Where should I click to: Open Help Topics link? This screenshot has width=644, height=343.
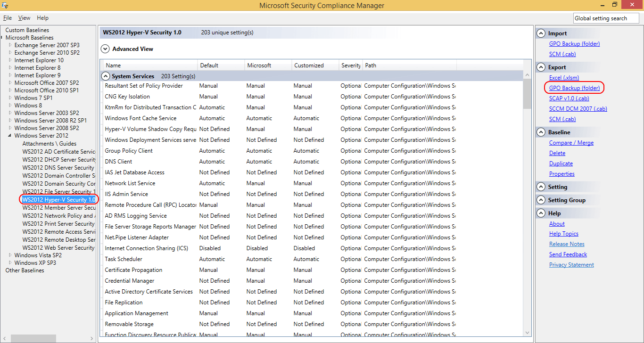point(564,234)
